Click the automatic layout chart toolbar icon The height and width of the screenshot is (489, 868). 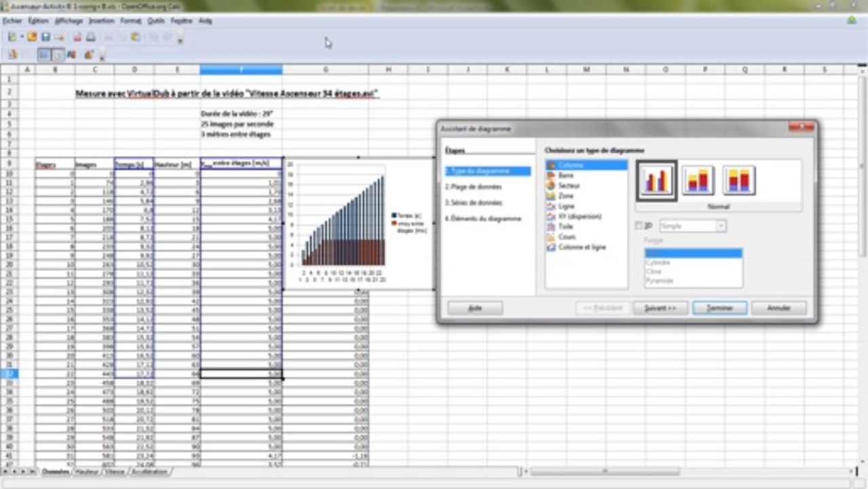[89, 54]
